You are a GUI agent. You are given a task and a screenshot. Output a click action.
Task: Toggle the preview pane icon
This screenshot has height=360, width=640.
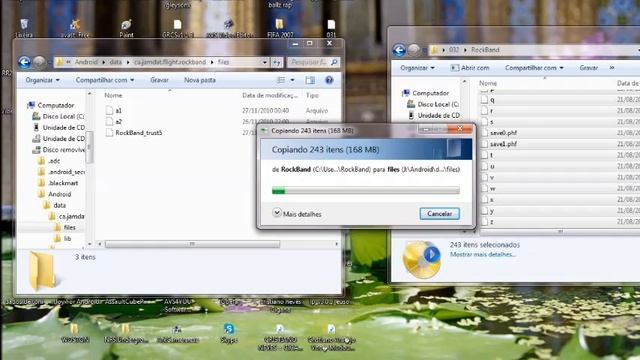[x=310, y=80]
